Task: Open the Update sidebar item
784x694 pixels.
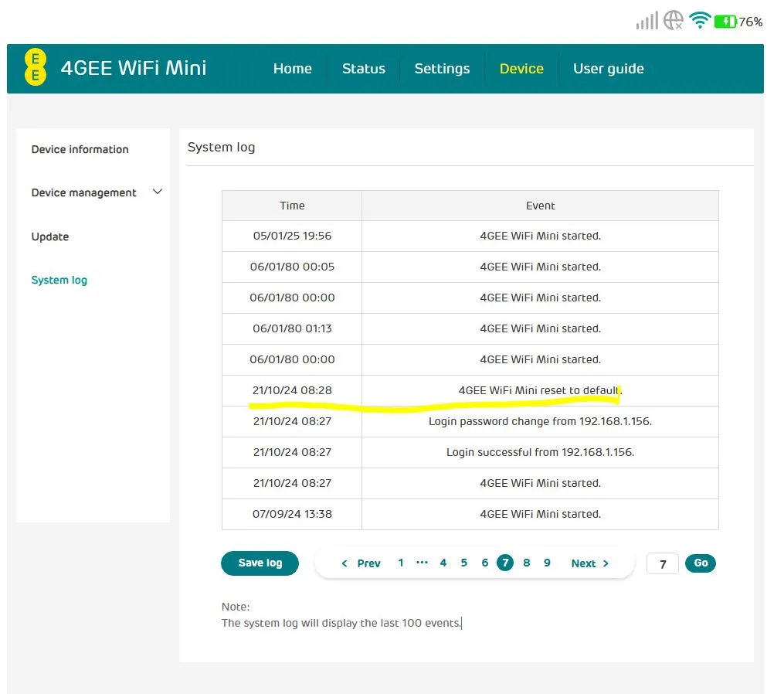Action: coord(50,236)
